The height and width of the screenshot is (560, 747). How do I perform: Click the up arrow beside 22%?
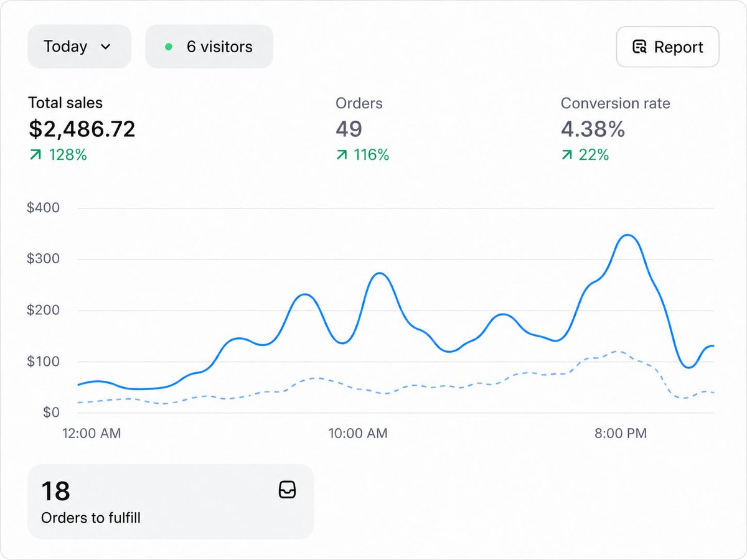click(567, 155)
